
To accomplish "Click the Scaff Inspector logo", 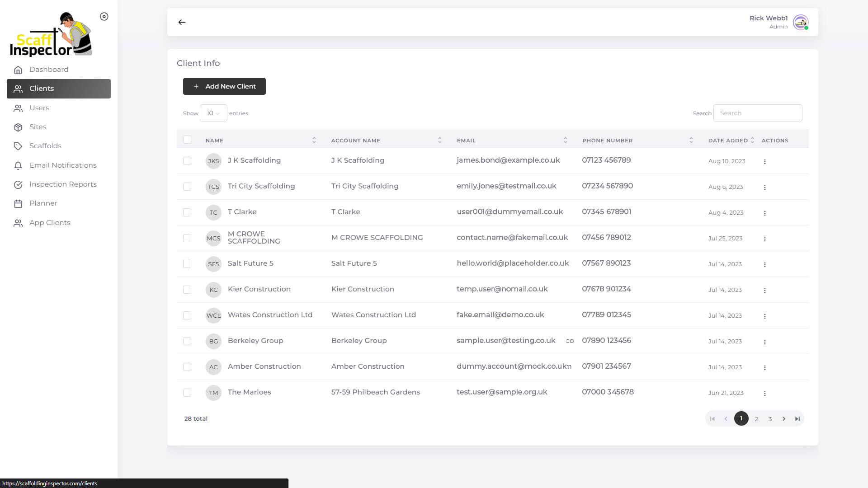I will click(x=51, y=34).
